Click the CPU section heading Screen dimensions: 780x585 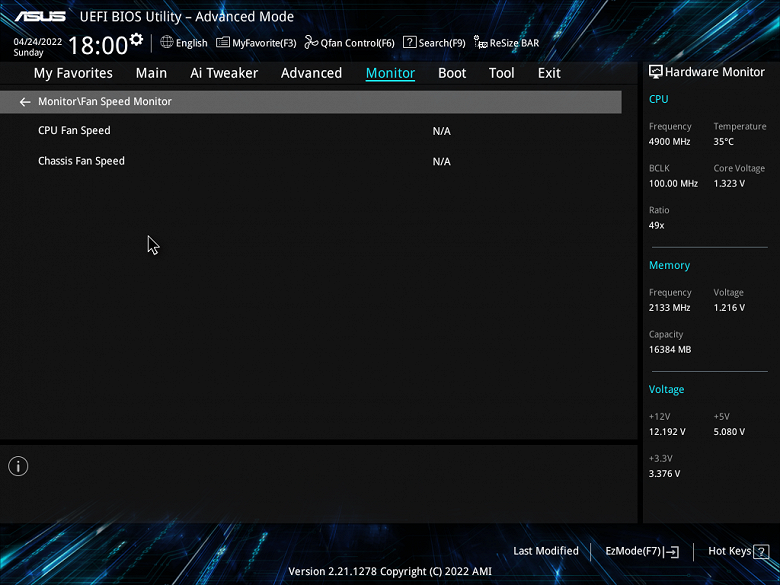pos(659,99)
